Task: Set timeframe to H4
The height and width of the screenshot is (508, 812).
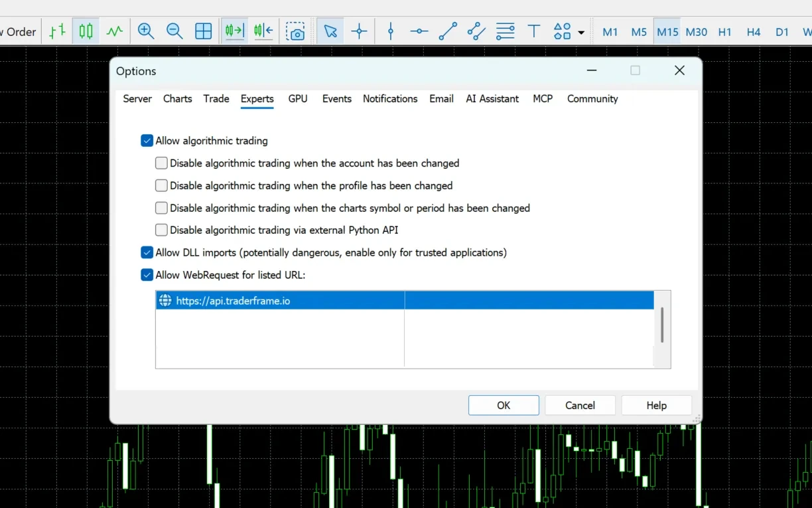Action: 754,32
